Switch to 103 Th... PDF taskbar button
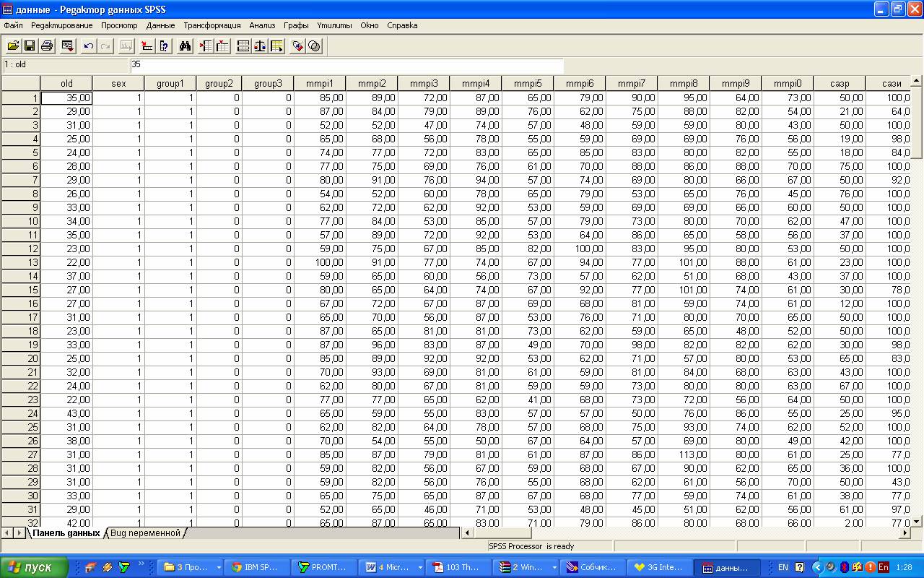924x578 pixels. click(459, 567)
